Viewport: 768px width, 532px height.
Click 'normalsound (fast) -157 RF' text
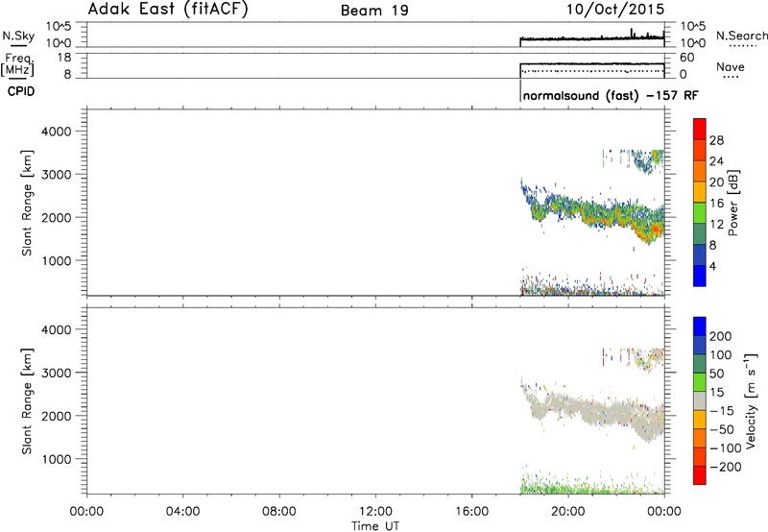click(x=611, y=95)
